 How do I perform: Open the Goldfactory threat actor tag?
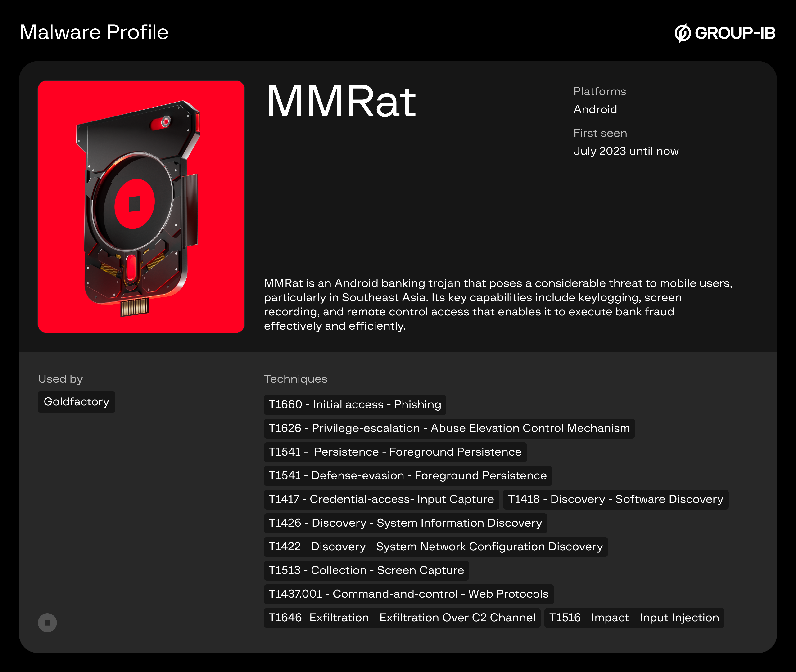(x=76, y=402)
